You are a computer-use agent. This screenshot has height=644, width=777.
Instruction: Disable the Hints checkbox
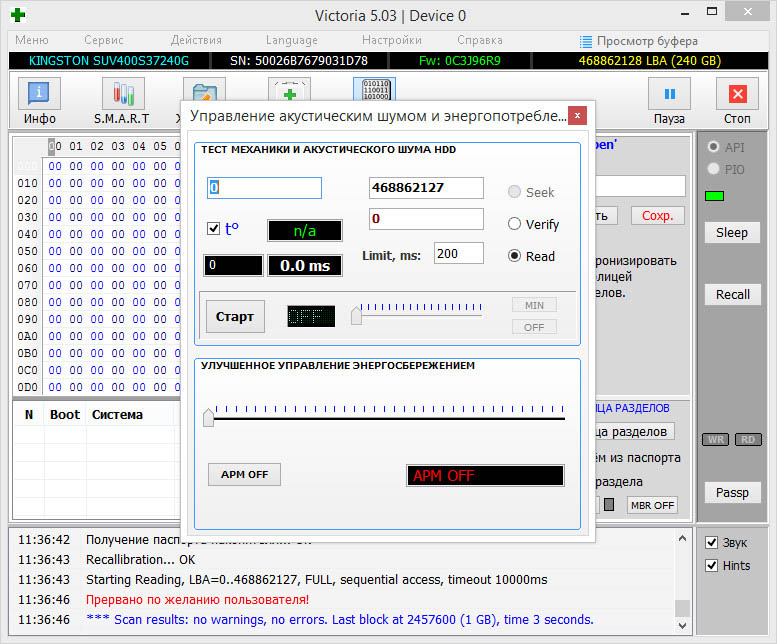click(x=712, y=565)
